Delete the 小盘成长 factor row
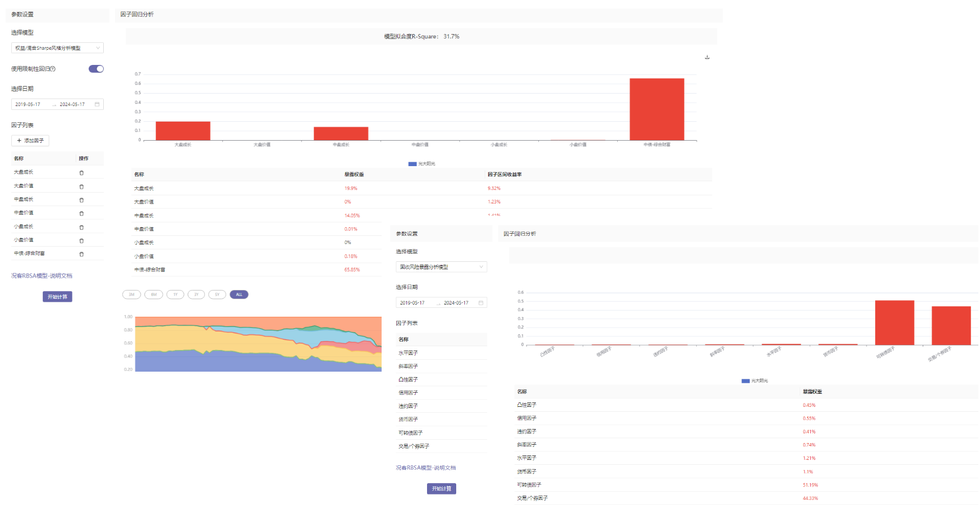This screenshot has width=980, height=508. click(x=82, y=227)
